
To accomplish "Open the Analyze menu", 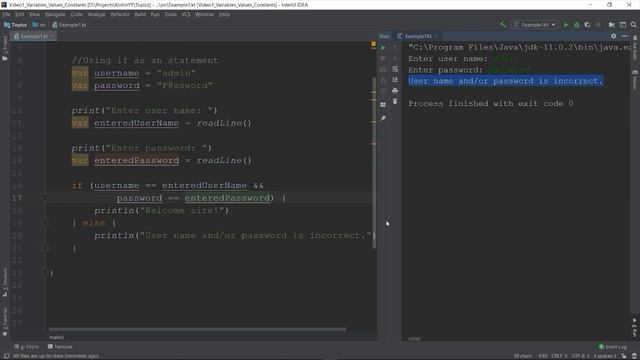I will pos(96,14).
